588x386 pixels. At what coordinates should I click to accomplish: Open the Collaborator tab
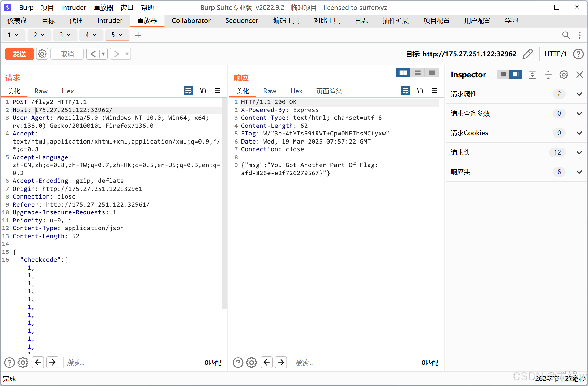[x=191, y=20]
